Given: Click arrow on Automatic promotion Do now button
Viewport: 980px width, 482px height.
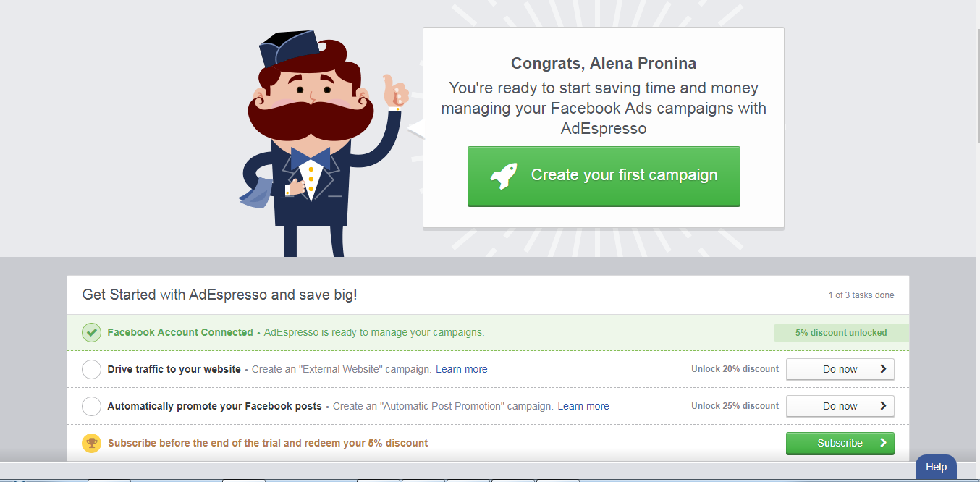Looking at the screenshot, I should pos(883,406).
